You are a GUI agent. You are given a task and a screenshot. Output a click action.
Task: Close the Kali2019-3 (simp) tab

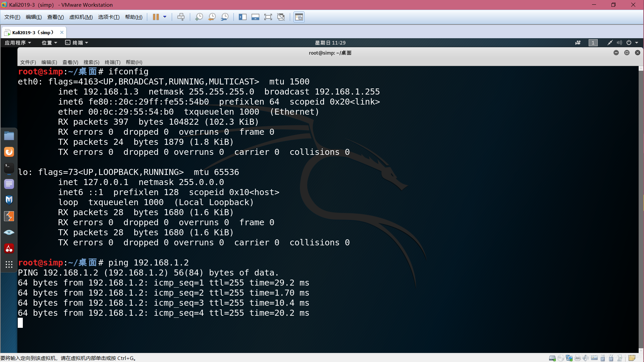[x=62, y=33]
